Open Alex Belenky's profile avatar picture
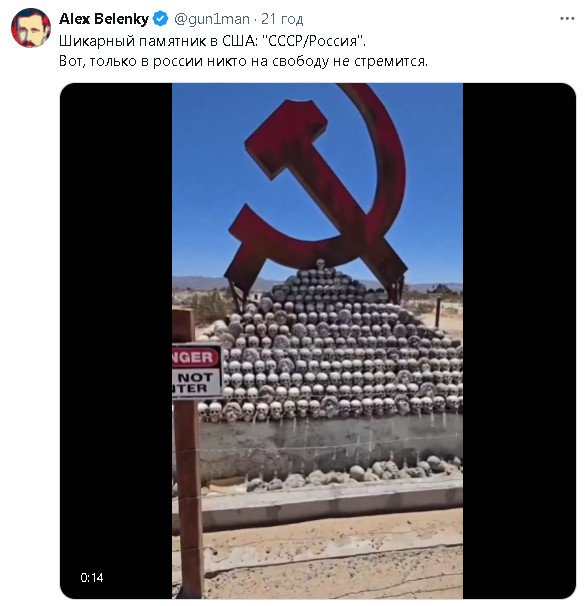 point(31,28)
